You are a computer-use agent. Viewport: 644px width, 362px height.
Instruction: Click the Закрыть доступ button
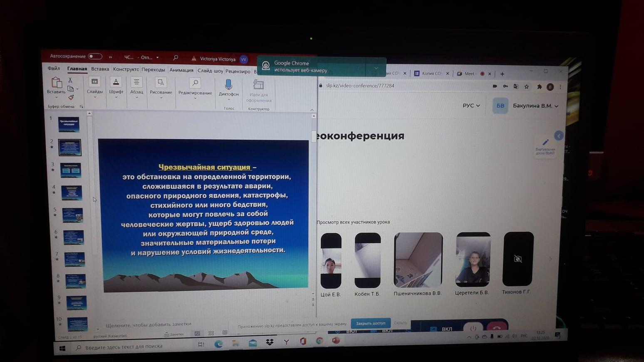pos(370,323)
